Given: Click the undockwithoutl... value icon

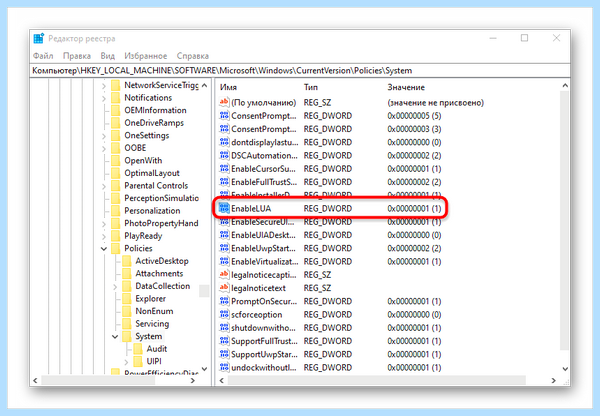Looking at the screenshot, I should click(x=224, y=367).
